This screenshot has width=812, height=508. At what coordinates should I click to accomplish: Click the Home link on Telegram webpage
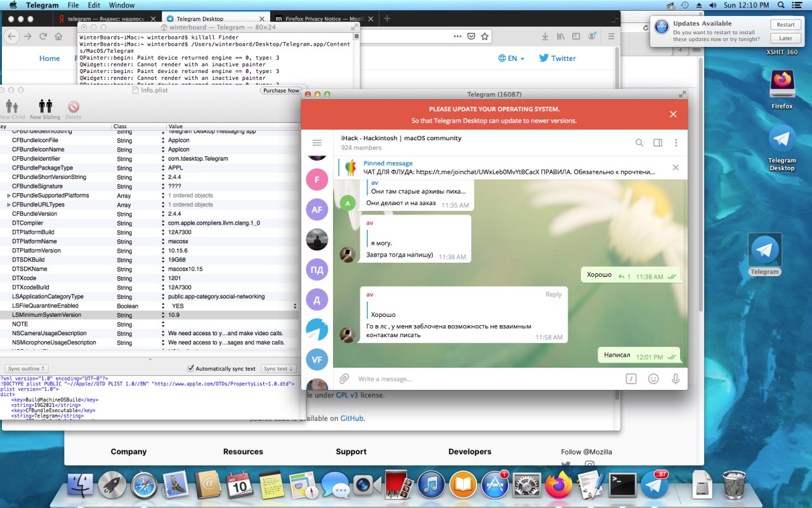click(x=49, y=58)
